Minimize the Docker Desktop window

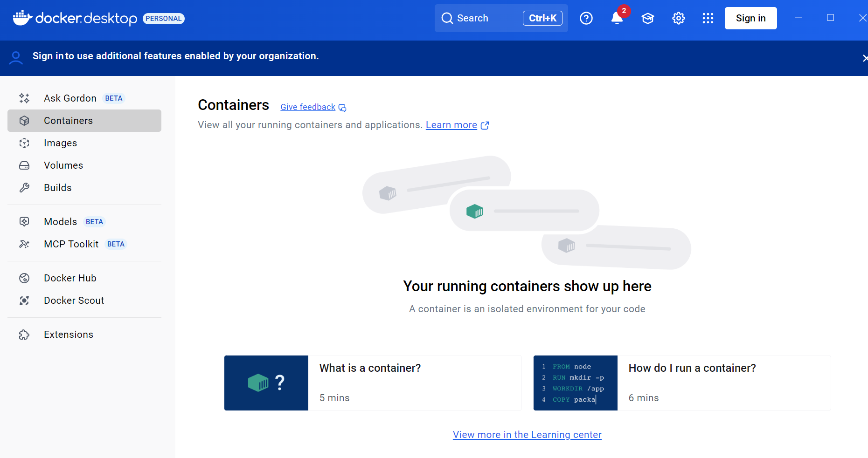click(799, 18)
